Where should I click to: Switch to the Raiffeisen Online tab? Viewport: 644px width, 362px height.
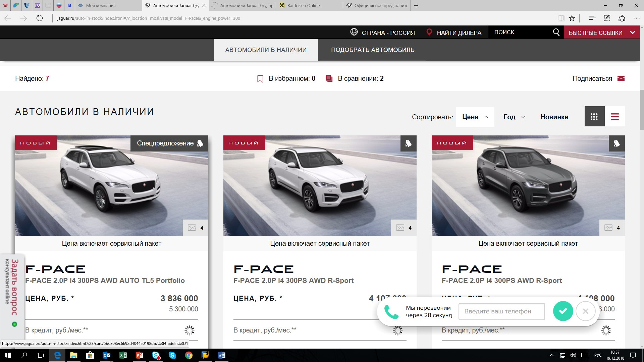point(309,5)
